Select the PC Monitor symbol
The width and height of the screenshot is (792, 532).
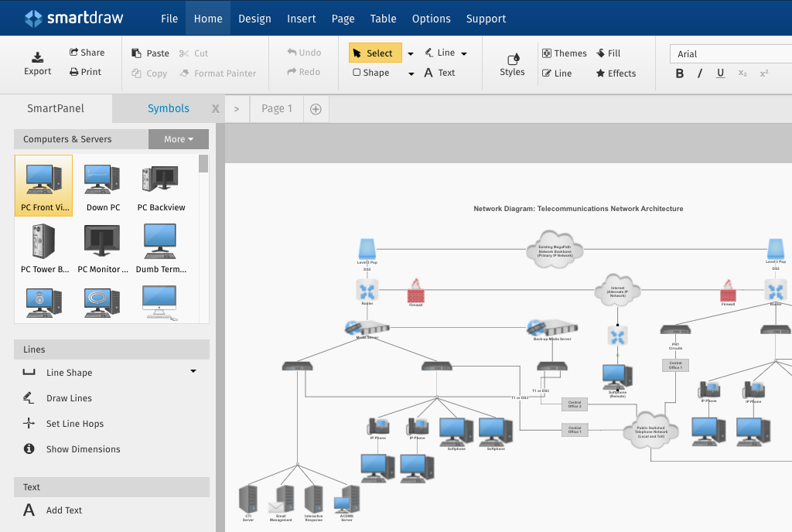tap(103, 247)
